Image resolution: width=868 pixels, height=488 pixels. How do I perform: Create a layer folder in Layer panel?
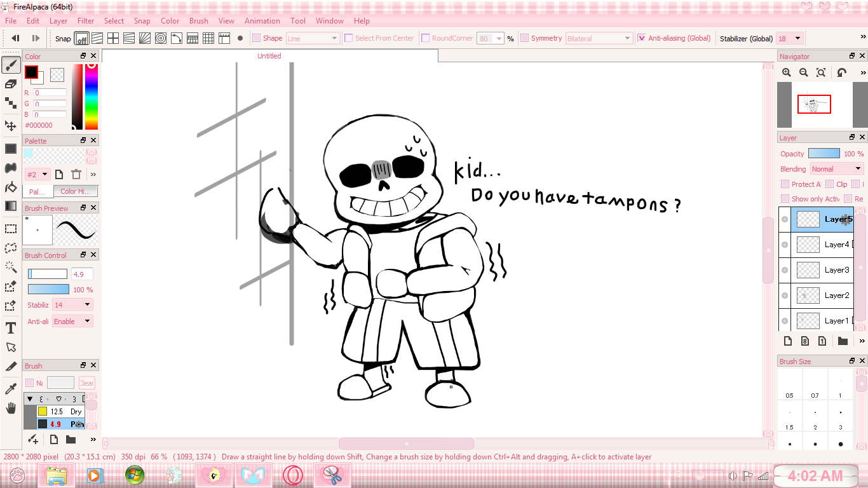tap(843, 341)
